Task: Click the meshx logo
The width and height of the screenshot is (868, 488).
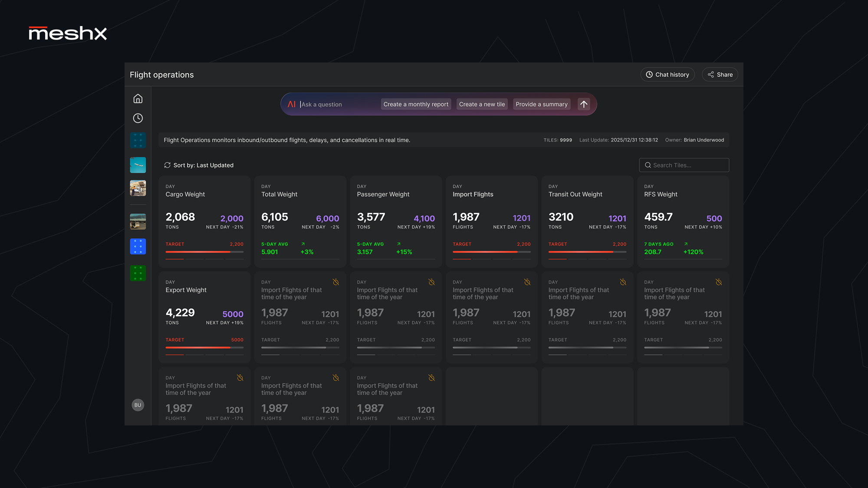Action: [68, 33]
